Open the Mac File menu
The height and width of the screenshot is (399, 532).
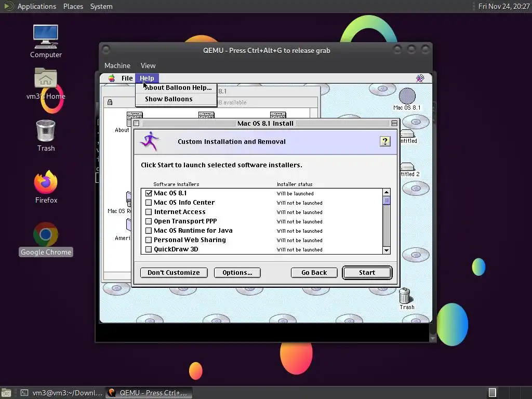pos(127,78)
